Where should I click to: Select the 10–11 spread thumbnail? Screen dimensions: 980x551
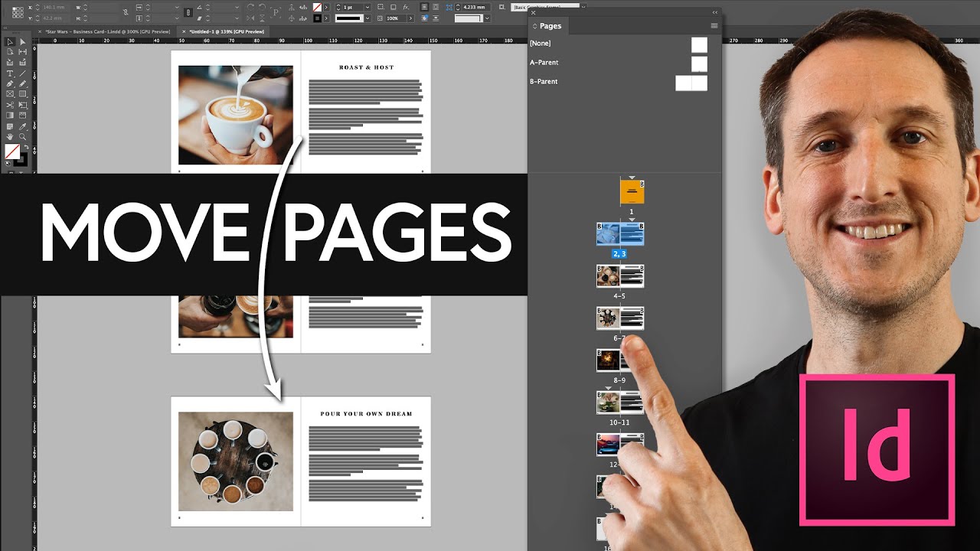(620, 403)
